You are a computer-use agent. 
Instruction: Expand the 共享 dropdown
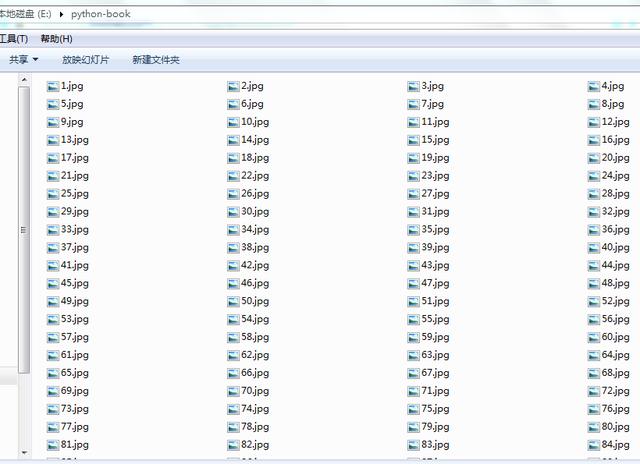click(x=23, y=60)
